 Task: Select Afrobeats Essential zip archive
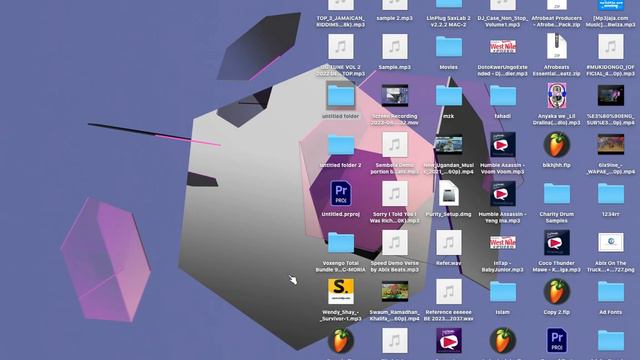coord(556,47)
